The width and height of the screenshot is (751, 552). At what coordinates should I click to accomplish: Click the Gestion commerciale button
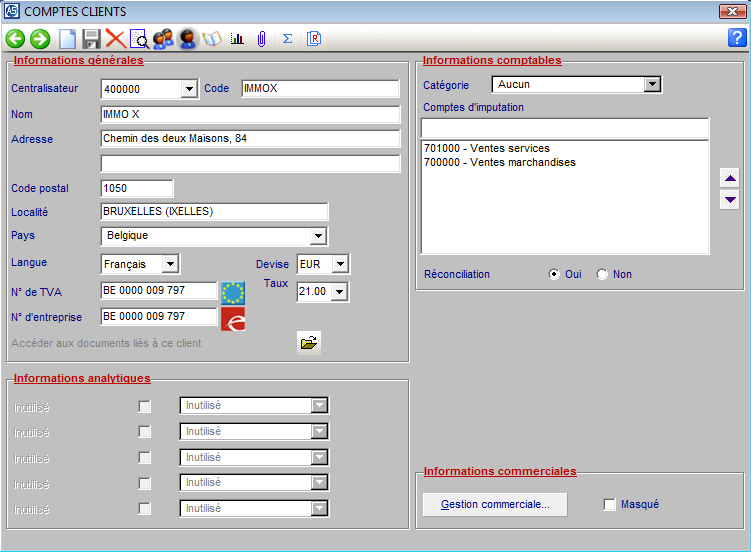click(495, 505)
